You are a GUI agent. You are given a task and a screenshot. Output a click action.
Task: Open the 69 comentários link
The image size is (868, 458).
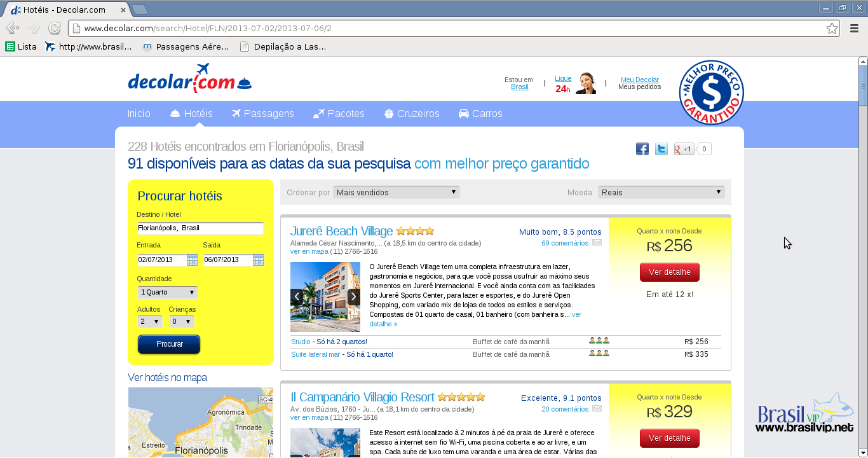pos(565,243)
